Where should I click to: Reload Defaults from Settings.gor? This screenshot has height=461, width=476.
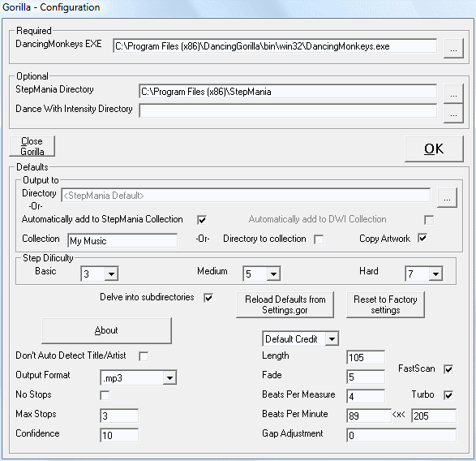tap(285, 305)
